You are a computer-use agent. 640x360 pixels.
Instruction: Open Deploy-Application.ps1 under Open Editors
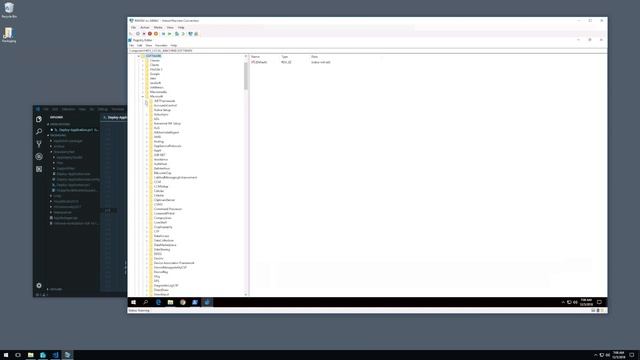(76, 130)
